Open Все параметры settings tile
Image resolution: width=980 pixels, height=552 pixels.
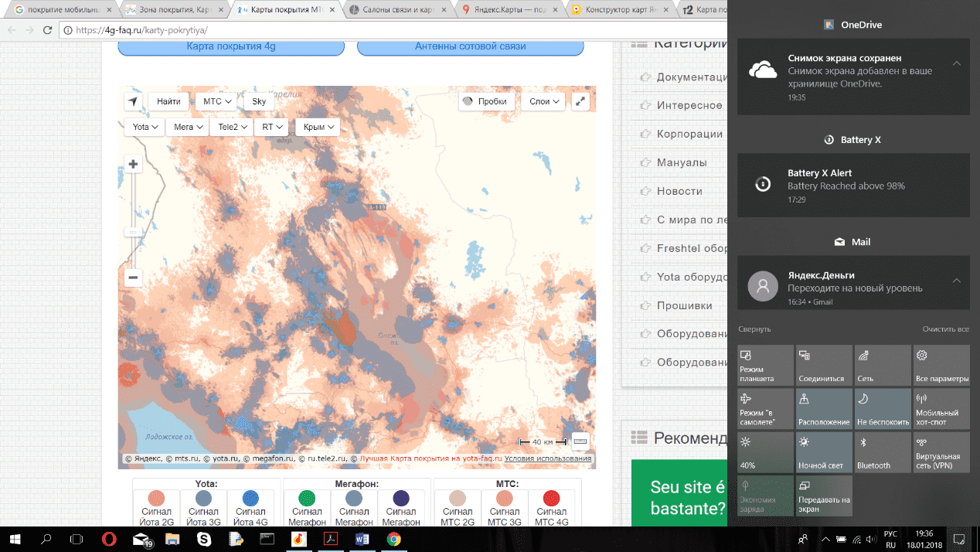point(941,365)
